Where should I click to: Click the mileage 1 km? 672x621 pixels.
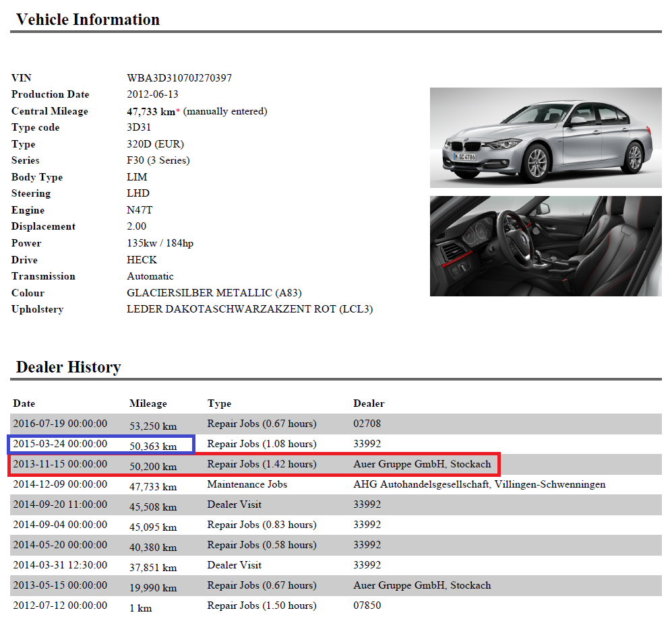tap(141, 608)
